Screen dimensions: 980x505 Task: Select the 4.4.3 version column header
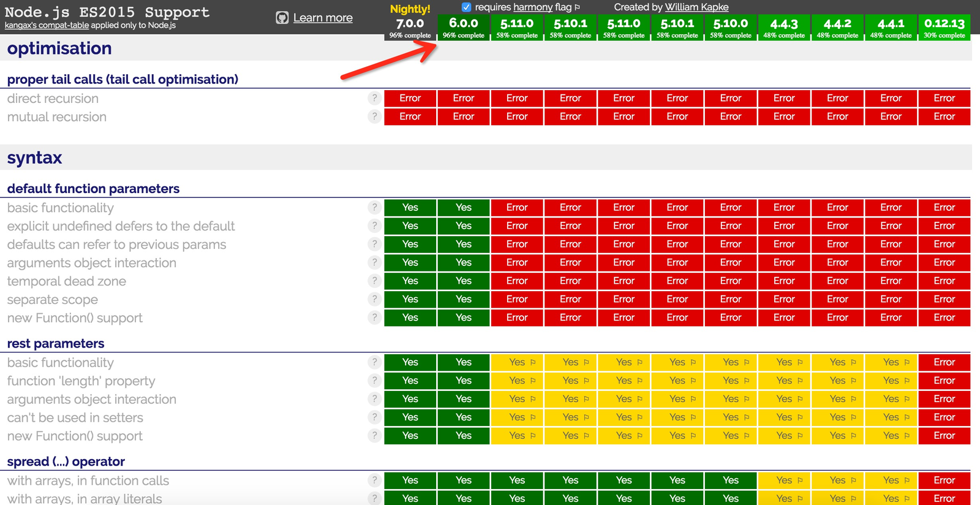point(784,27)
